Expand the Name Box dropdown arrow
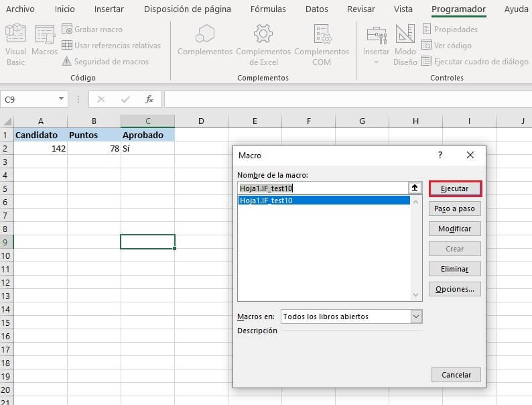532x405 pixels. [62, 99]
